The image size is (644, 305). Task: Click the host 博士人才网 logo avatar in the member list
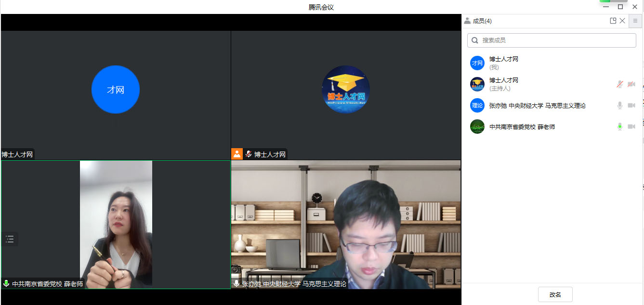pos(477,84)
